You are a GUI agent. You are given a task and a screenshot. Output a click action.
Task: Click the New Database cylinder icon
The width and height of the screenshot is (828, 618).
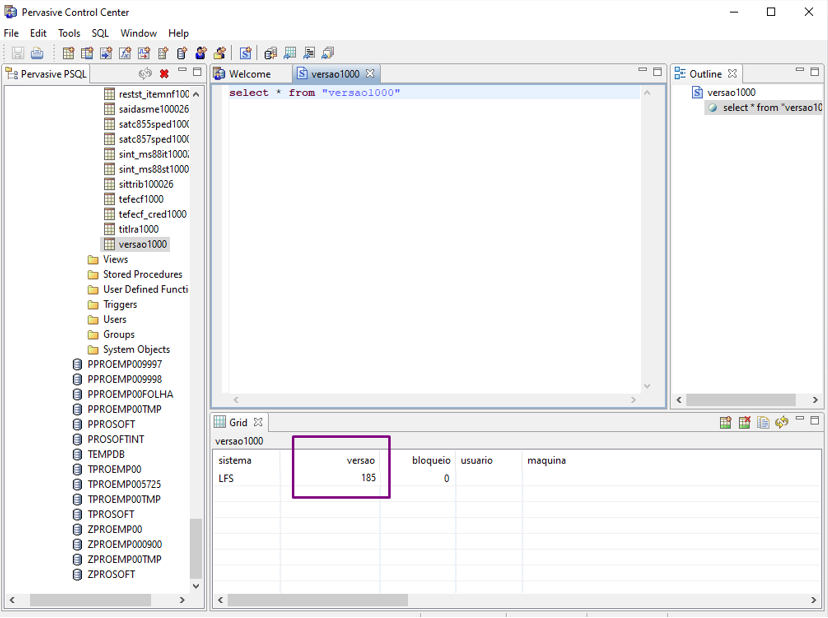pos(182,53)
